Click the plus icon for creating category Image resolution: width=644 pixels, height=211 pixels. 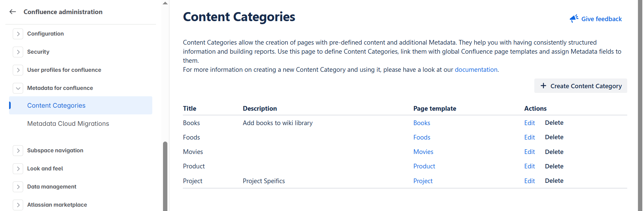[x=543, y=86]
